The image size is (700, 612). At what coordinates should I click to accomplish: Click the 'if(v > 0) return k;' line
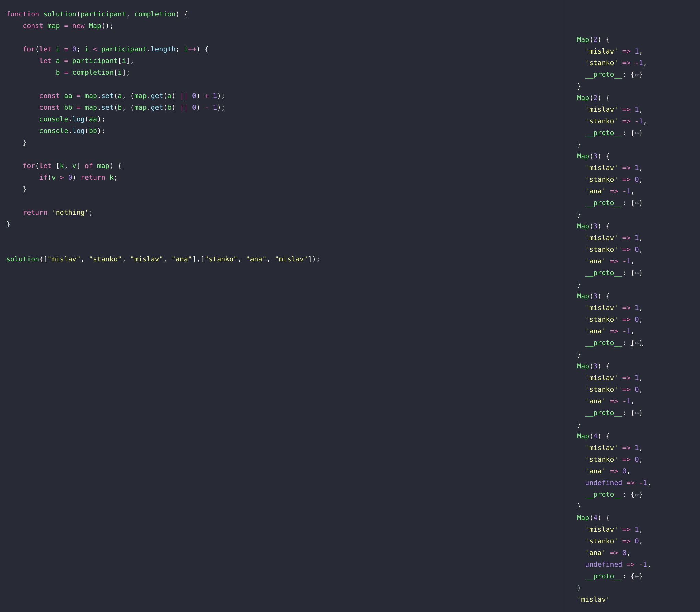(x=78, y=178)
